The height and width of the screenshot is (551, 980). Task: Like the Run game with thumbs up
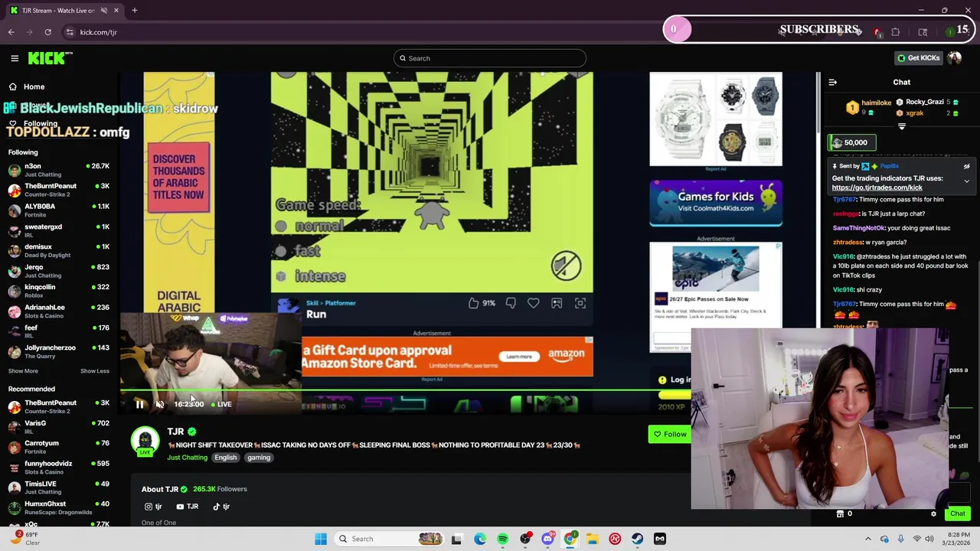(x=474, y=303)
